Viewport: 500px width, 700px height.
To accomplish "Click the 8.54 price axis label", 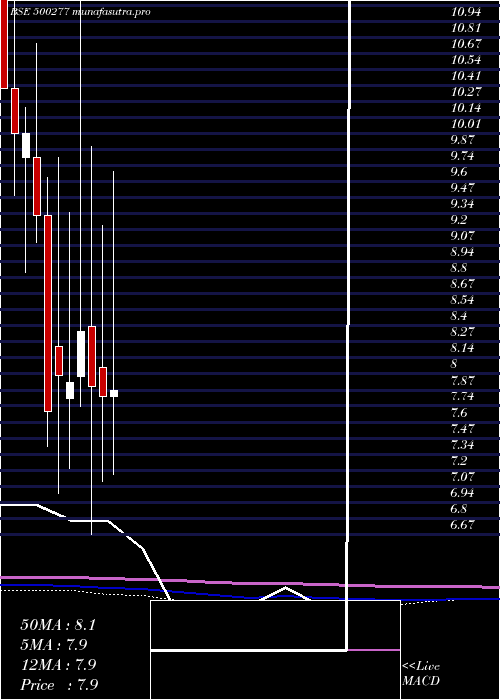I will [462, 300].
